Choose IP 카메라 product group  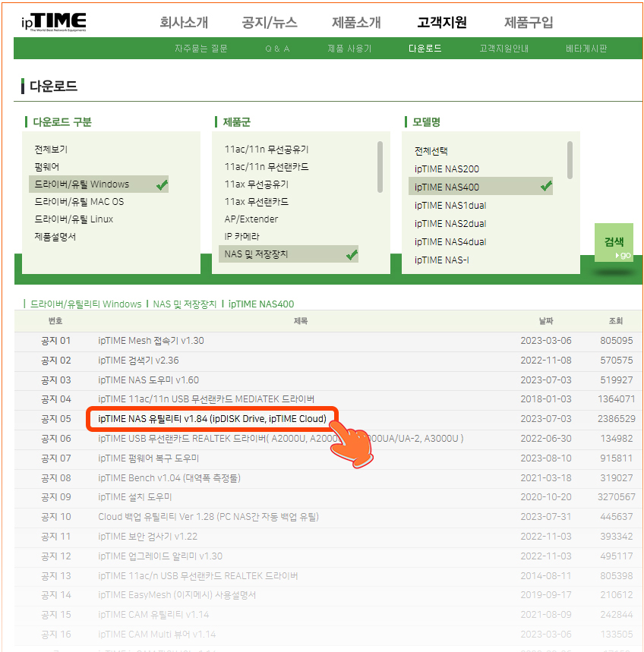pyautogui.click(x=241, y=237)
